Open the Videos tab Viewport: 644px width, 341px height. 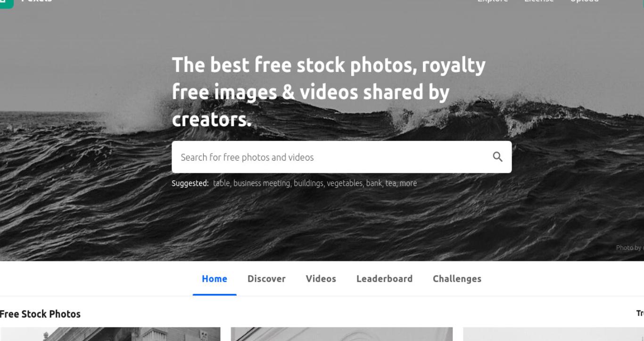[321, 279]
